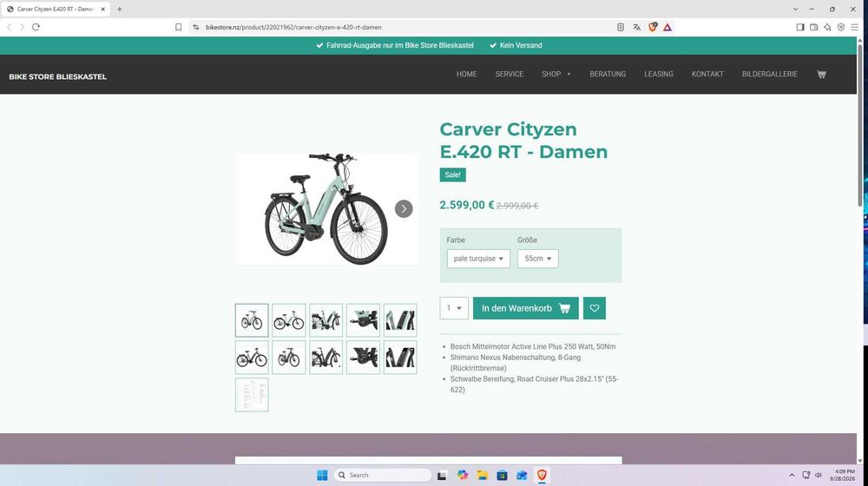Open Task View on the taskbar
868x486 pixels.
point(442,475)
